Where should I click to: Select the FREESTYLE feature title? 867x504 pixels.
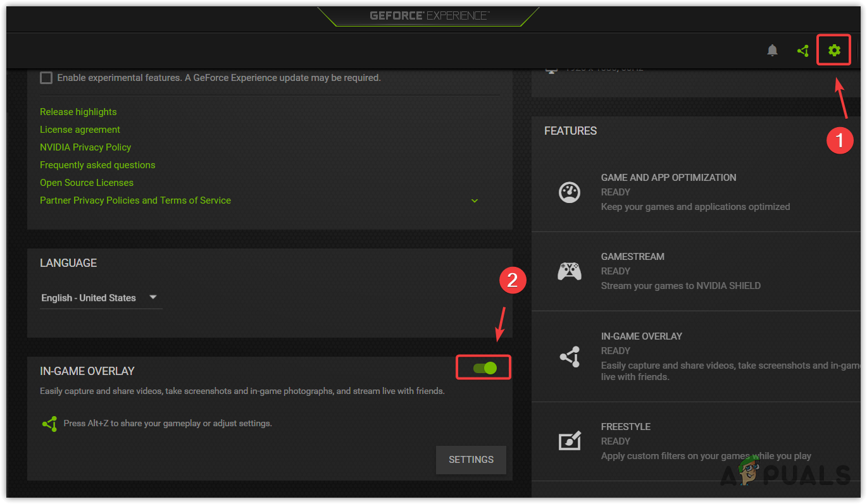tap(626, 427)
